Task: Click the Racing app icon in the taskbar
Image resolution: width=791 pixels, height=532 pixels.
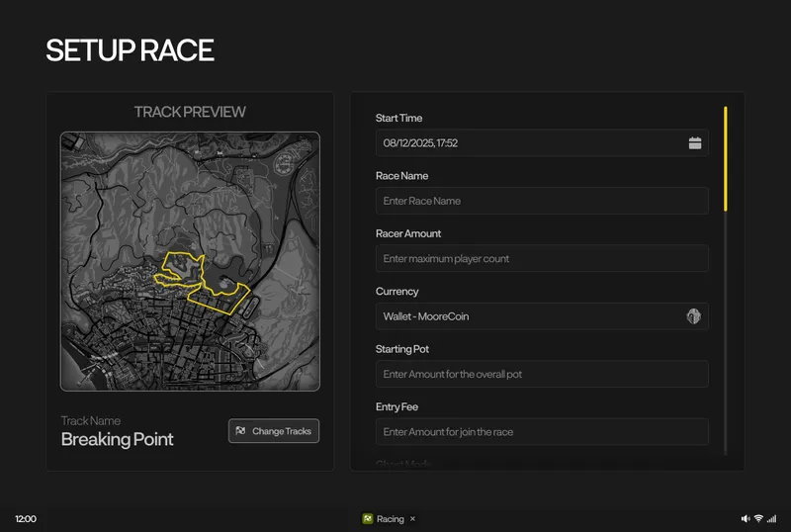Action: click(368, 518)
